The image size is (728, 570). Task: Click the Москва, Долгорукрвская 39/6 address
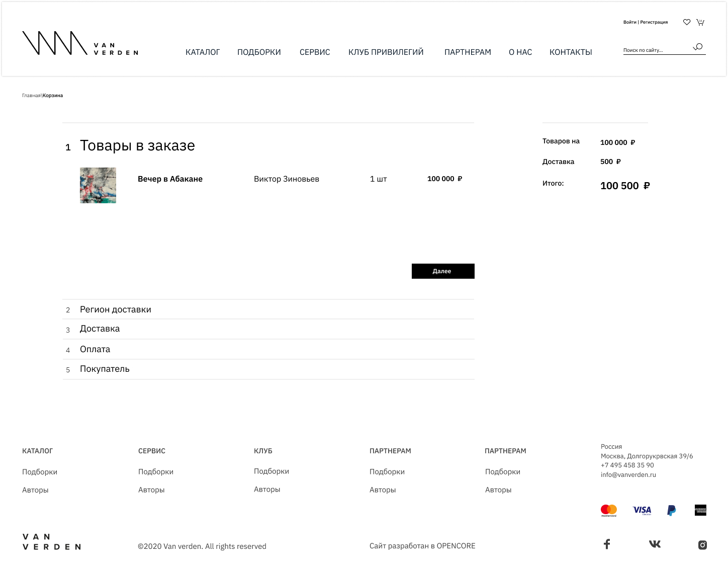[x=647, y=456]
